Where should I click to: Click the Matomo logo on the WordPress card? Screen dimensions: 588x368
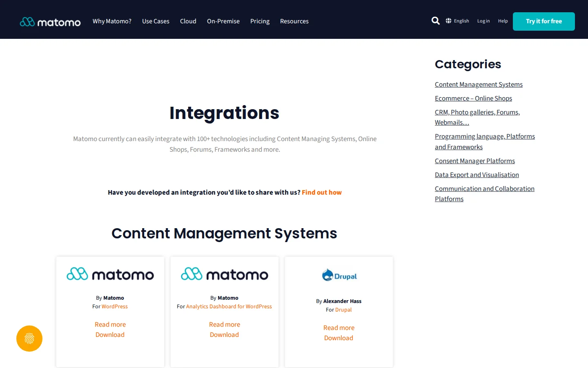pyautogui.click(x=110, y=274)
